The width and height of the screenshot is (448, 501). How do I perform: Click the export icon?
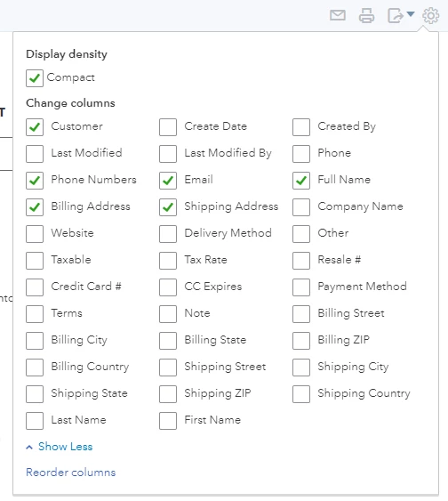[x=395, y=15]
